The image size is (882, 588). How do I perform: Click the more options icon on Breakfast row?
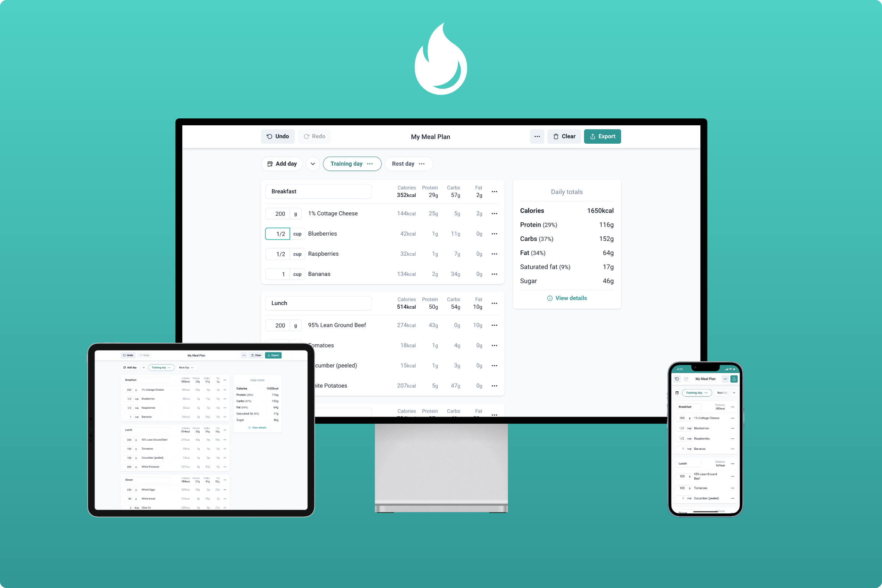(x=496, y=192)
